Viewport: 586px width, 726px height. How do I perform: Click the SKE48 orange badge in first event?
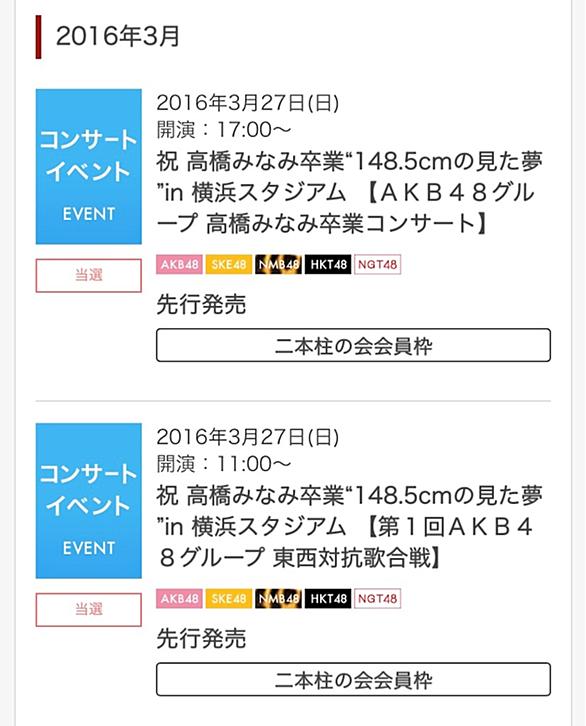click(229, 264)
